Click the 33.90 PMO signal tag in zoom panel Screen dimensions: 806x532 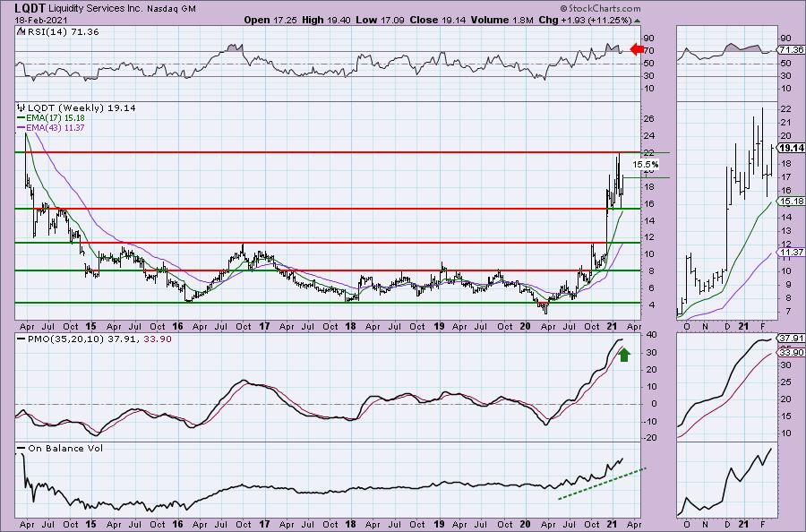click(x=791, y=352)
